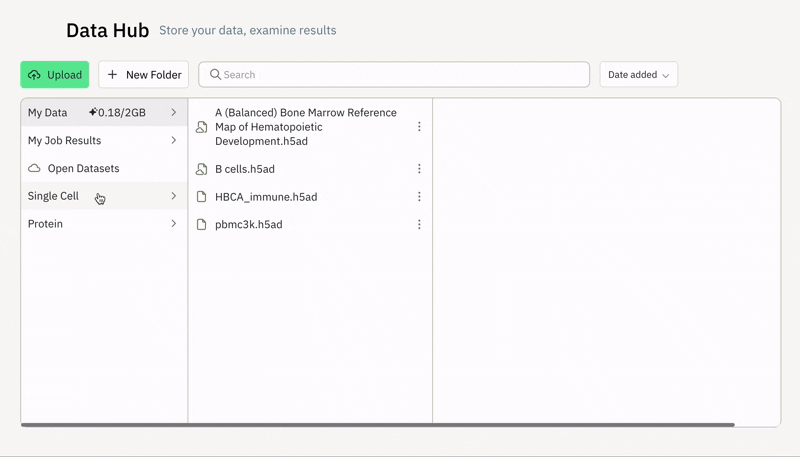Open the three-dot menu for HBCA_immune.h5ad

click(x=419, y=197)
